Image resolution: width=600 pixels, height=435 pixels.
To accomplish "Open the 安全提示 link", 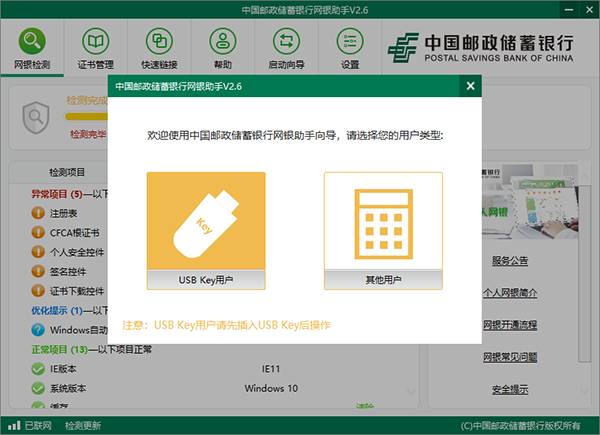I will [x=510, y=389].
